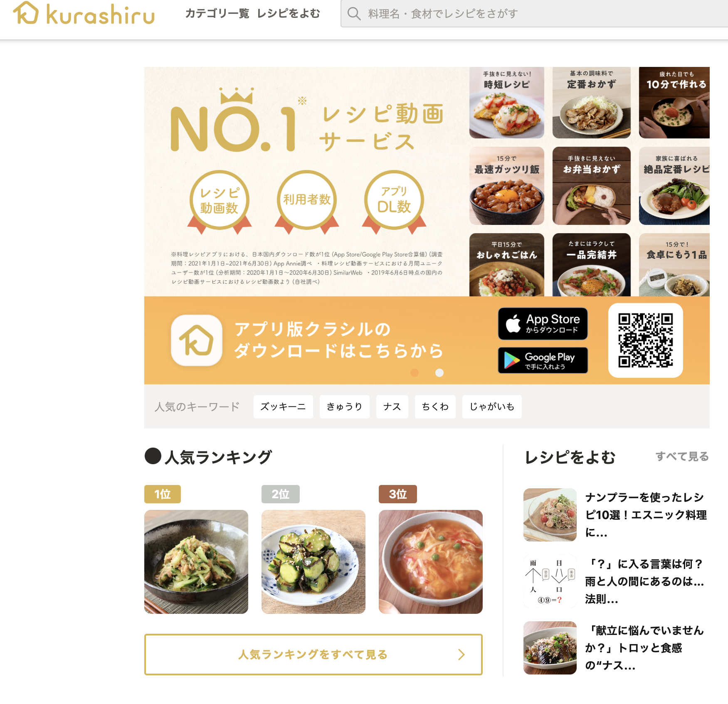This screenshot has height=704, width=728.
Task: Click the QR code image
Action: coord(645,340)
